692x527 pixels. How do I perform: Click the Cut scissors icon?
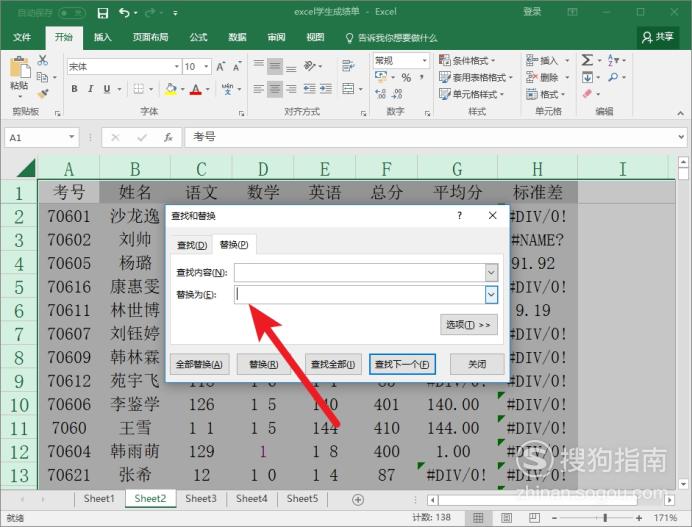click(42, 60)
